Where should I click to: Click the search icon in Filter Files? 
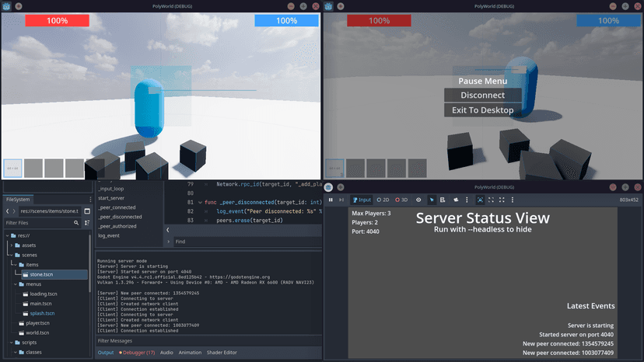(x=76, y=223)
